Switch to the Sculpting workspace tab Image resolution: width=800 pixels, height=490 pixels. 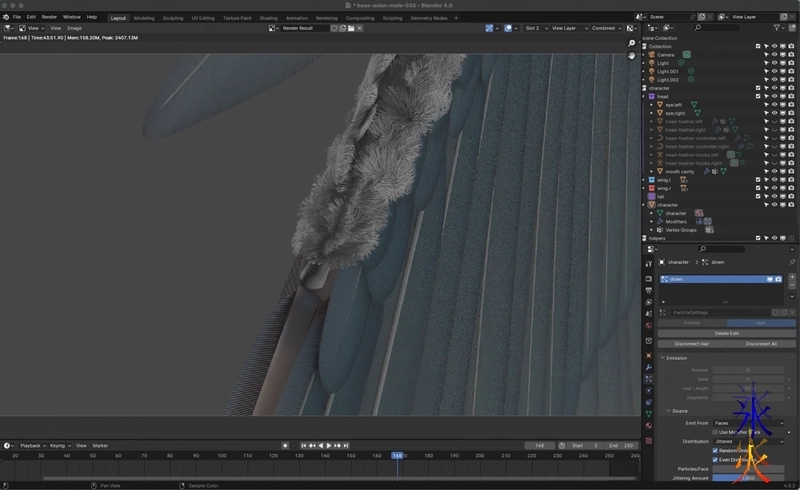pos(173,17)
